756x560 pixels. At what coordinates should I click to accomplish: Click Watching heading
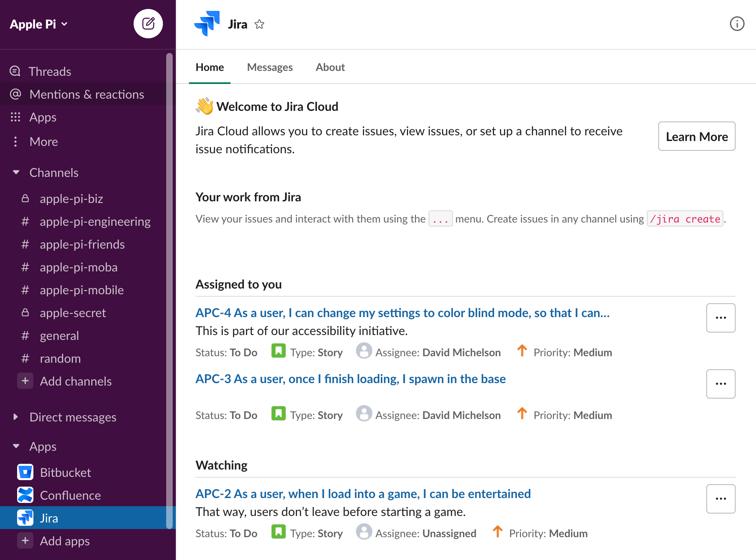[x=222, y=465]
